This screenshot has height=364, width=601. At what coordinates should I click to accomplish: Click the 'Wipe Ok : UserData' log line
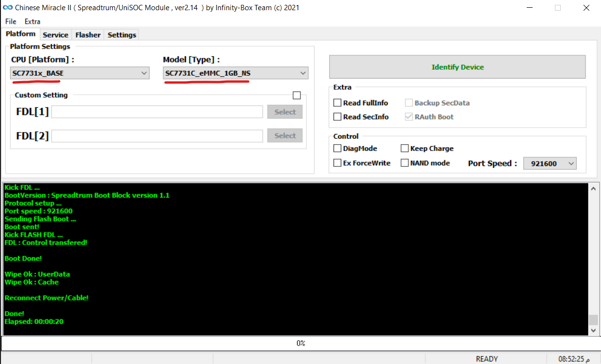37,274
